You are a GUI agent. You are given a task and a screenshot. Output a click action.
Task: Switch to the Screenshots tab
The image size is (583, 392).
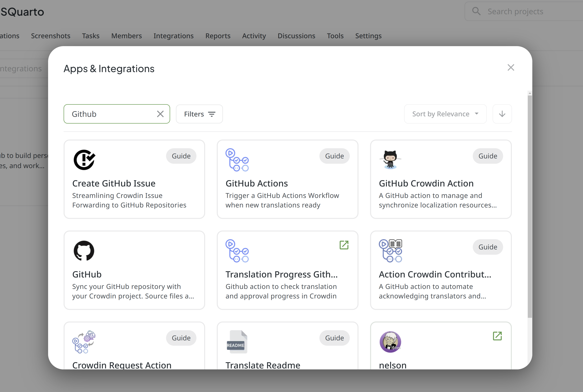51,36
